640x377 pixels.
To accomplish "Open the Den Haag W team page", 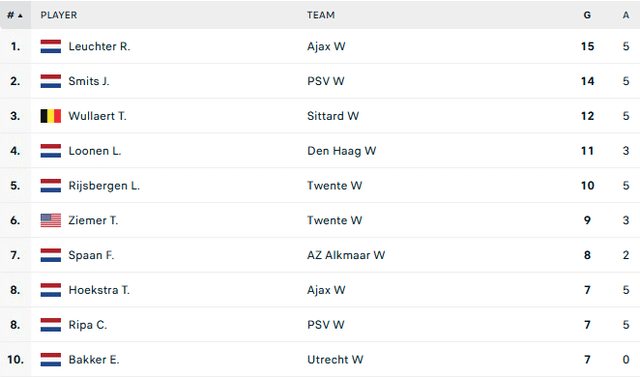I will click(x=342, y=151).
